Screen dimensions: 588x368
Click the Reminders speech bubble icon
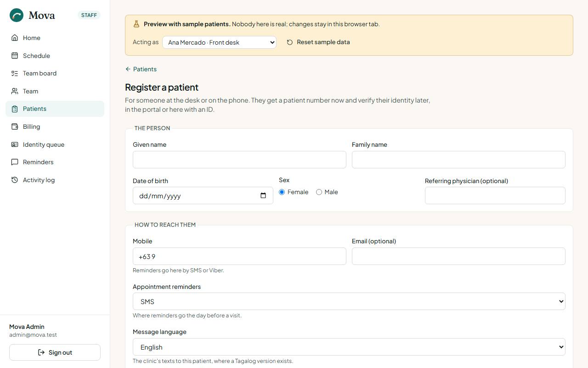15,162
